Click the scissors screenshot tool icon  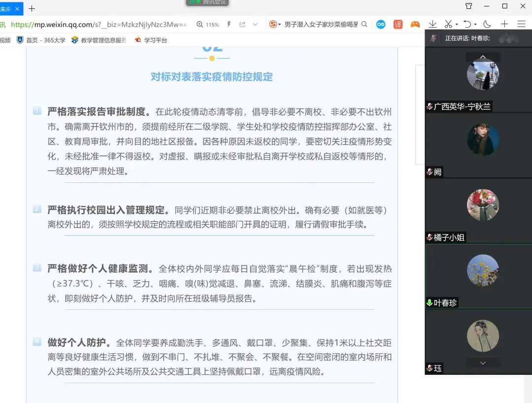pyautogui.click(x=448, y=24)
